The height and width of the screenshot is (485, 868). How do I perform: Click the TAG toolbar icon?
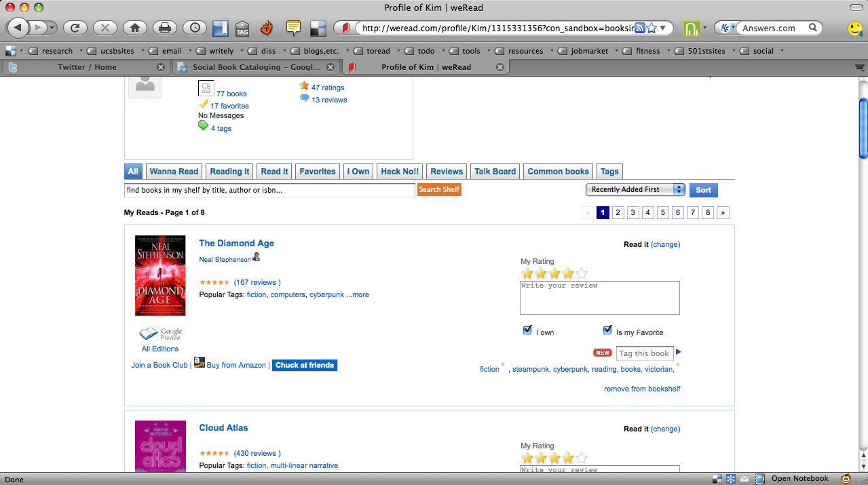pos(242,28)
